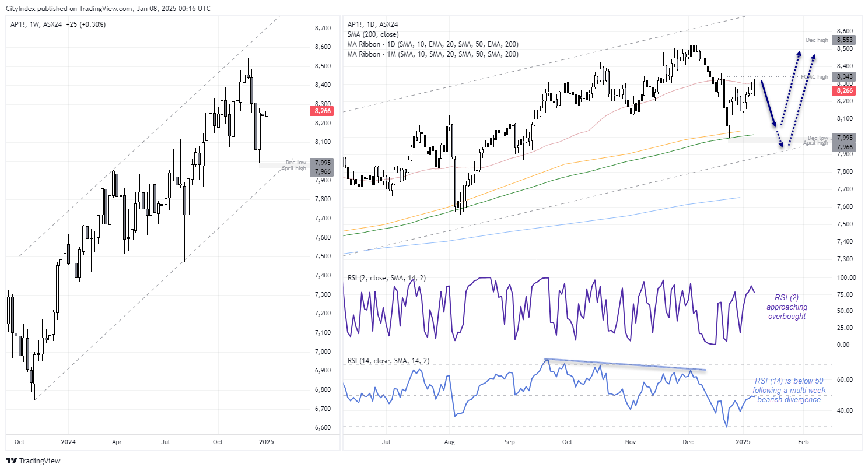Viewport: 868px width, 471px height.
Task: Click the 8,700 tick on weekly price axis
Action: (323, 28)
